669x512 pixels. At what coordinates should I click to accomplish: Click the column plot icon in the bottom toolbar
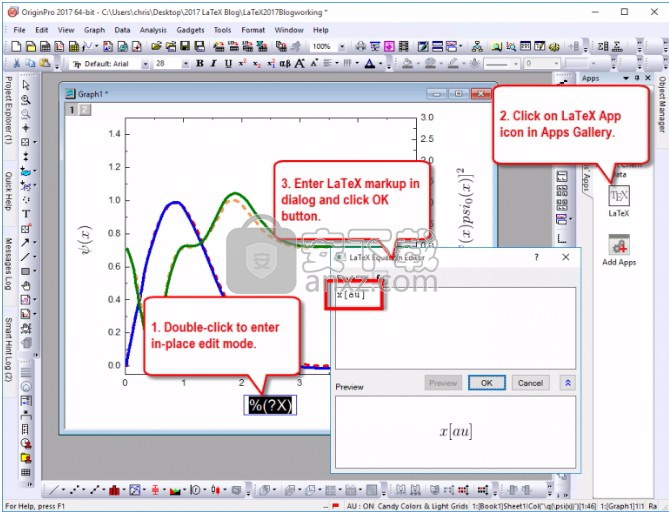point(114,490)
